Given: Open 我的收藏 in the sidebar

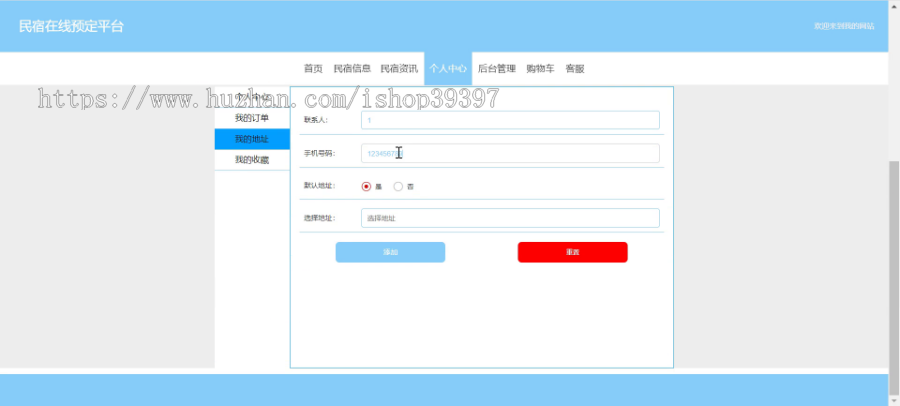Looking at the screenshot, I should [x=252, y=160].
